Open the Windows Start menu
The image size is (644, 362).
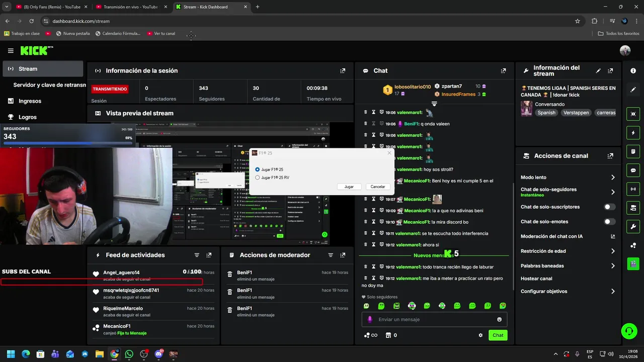(11, 354)
